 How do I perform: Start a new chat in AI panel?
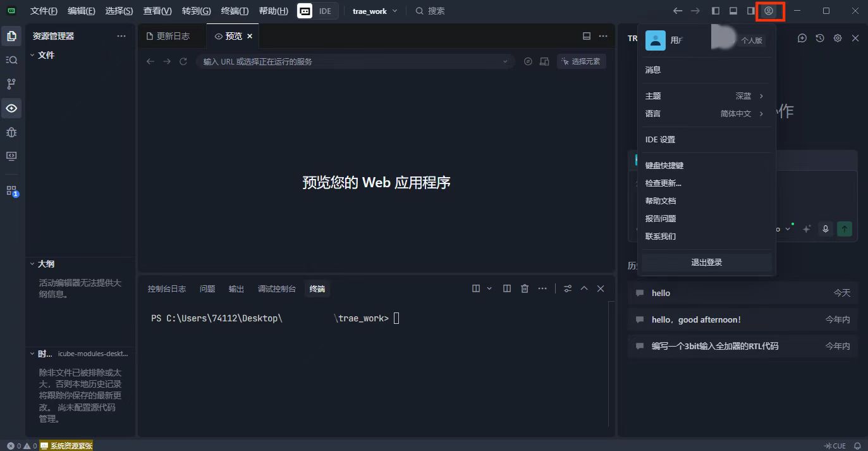[x=802, y=38]
